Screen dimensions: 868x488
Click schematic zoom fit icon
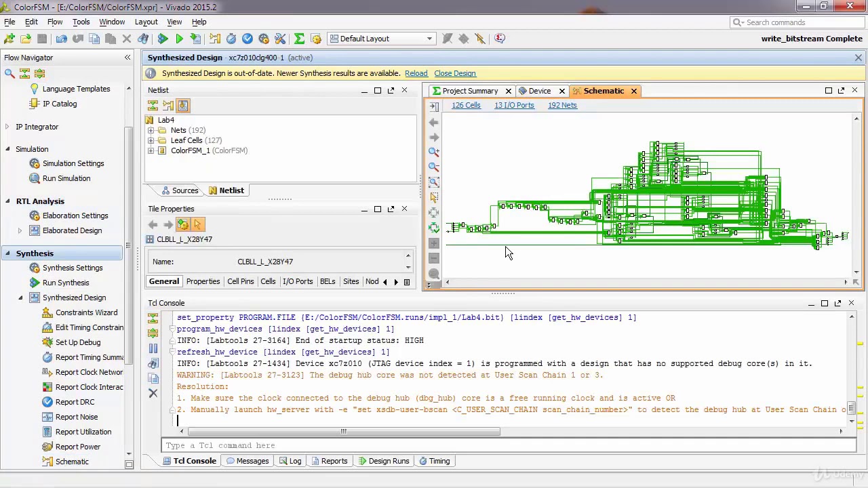pos(434,182)
